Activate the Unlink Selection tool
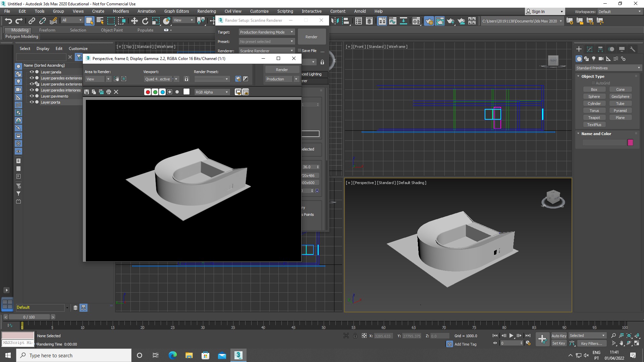Image resolution: width=644 pixels, height=362 pixels. click(x=43, y=21)
